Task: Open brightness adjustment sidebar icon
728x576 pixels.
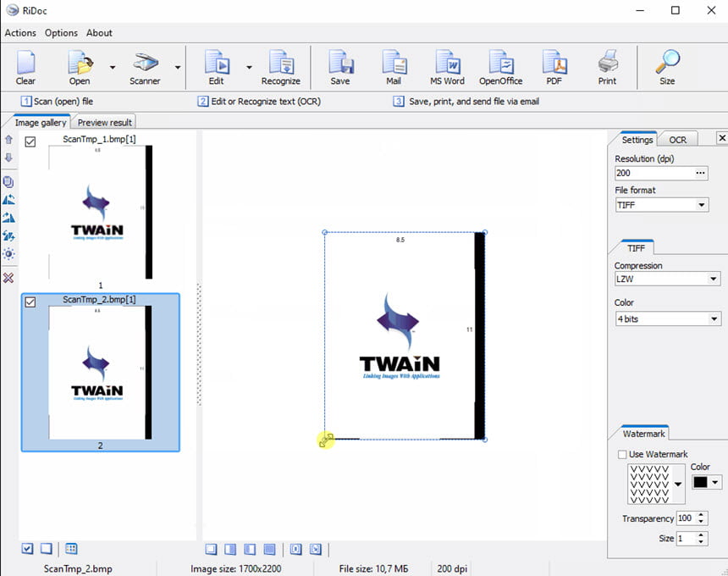Action: tap(8, 254)
